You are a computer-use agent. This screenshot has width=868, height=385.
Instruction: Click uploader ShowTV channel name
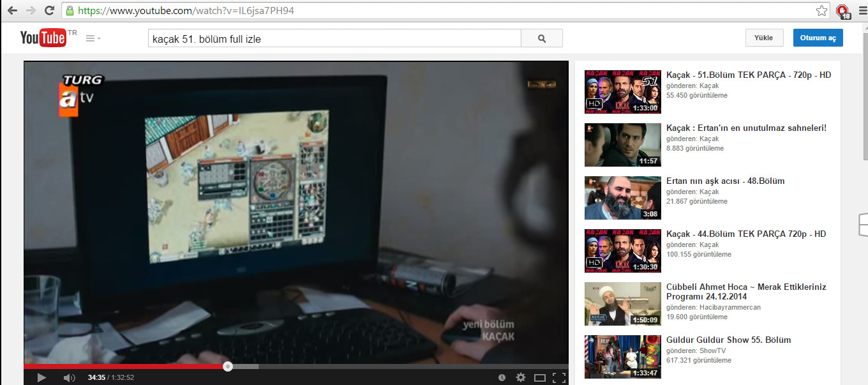tap(713, 351)
